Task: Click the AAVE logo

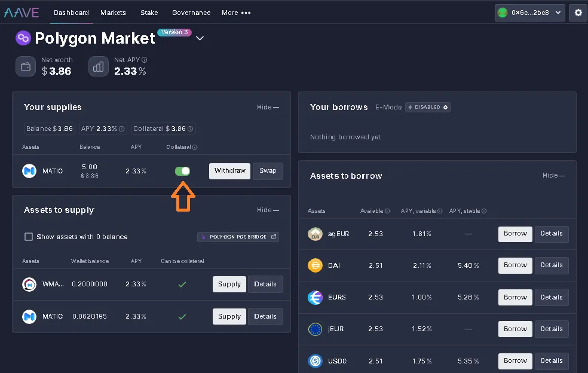Action: [22, 13]
